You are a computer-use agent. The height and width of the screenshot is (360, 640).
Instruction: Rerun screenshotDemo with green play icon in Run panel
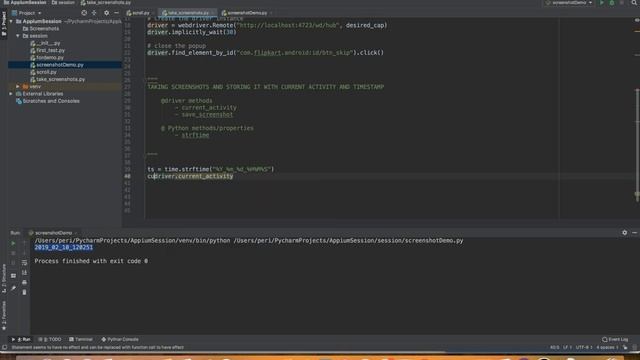(x=13, y=243)
